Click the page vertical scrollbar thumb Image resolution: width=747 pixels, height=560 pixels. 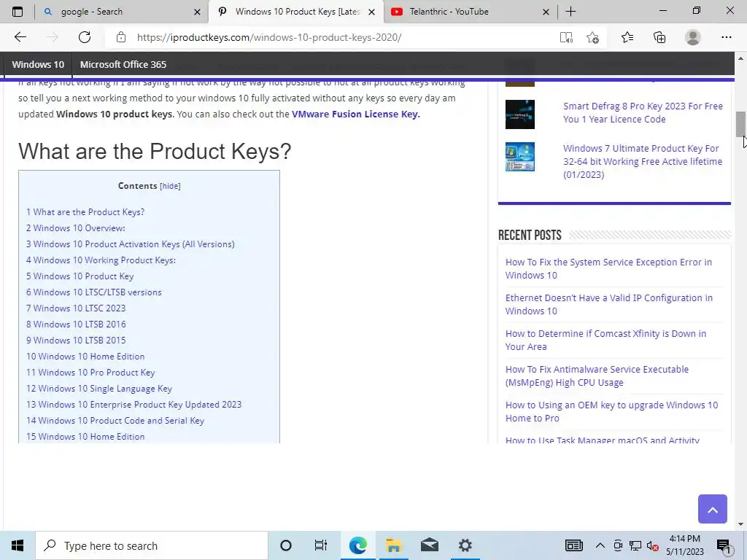pos(740,124)
